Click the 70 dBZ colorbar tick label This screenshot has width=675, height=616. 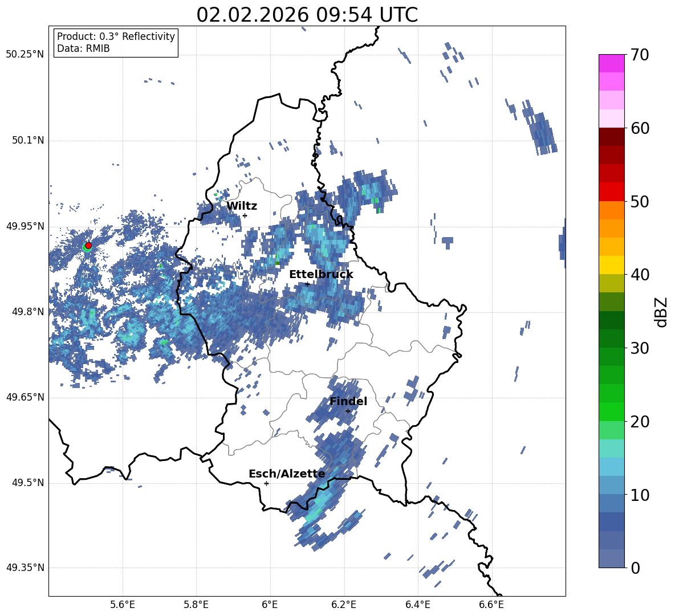click(640, 55)
